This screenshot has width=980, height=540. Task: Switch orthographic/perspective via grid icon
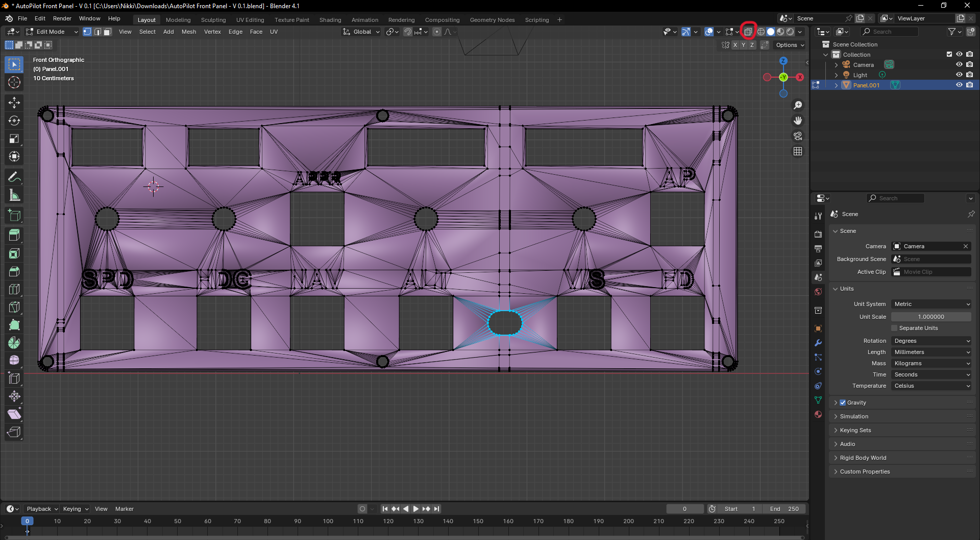click(x=798, y=151)
